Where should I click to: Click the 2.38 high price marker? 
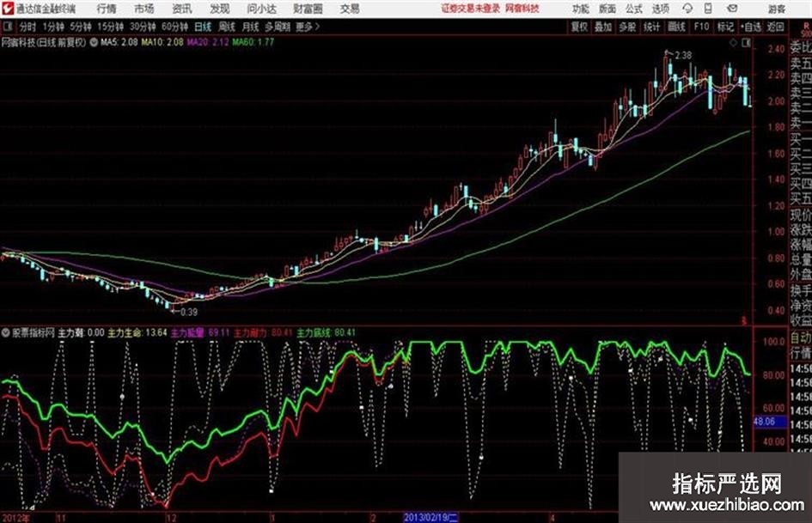click(682, 55)
